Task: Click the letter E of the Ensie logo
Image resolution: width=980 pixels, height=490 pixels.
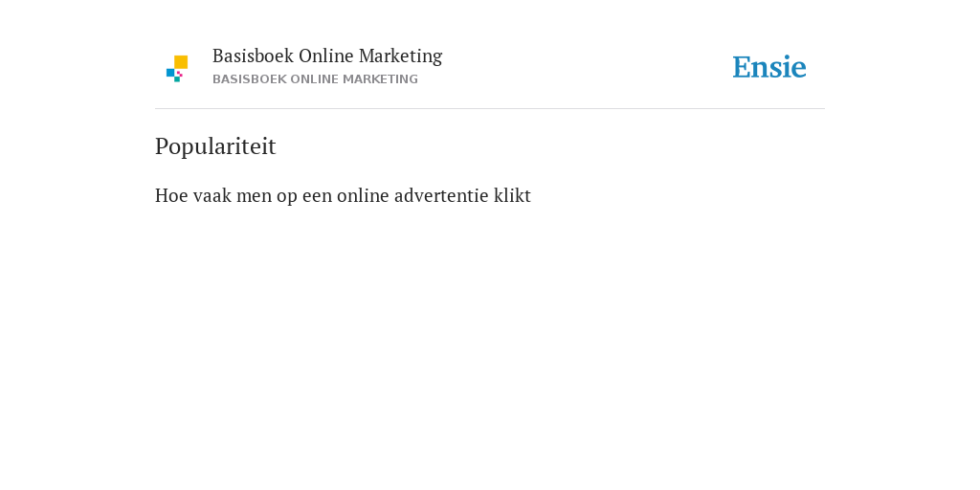Action: click(742, 67)
